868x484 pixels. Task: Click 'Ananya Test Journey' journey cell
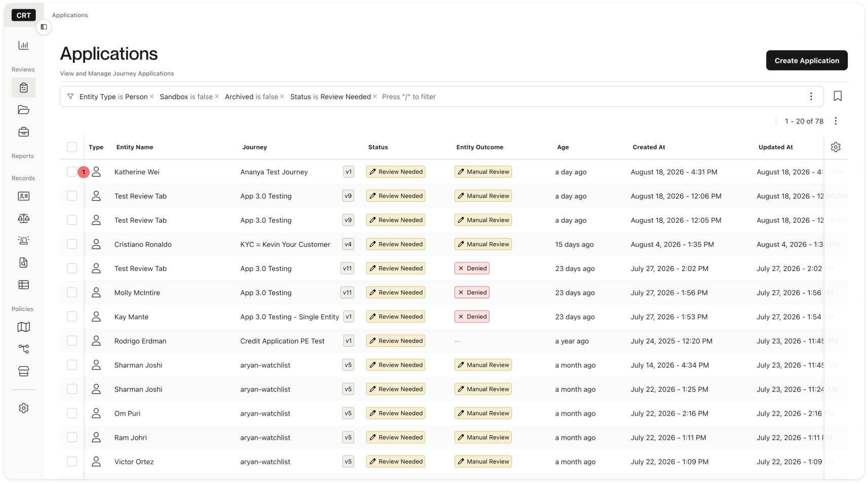pos(274,172)
